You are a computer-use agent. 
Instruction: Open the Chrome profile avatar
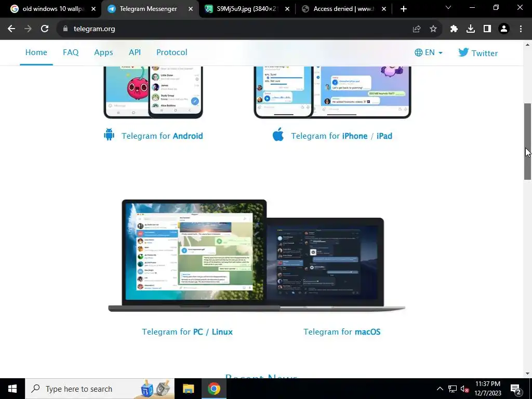[504, 29]
